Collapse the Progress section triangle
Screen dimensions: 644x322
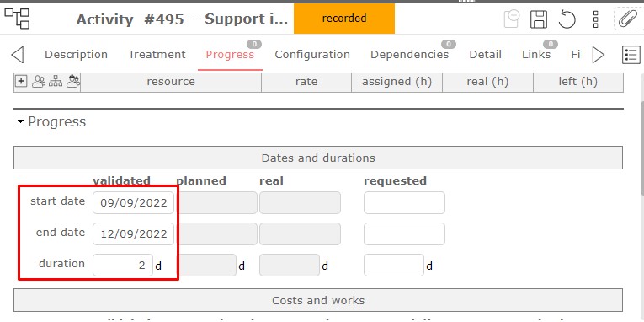point(20,121)
